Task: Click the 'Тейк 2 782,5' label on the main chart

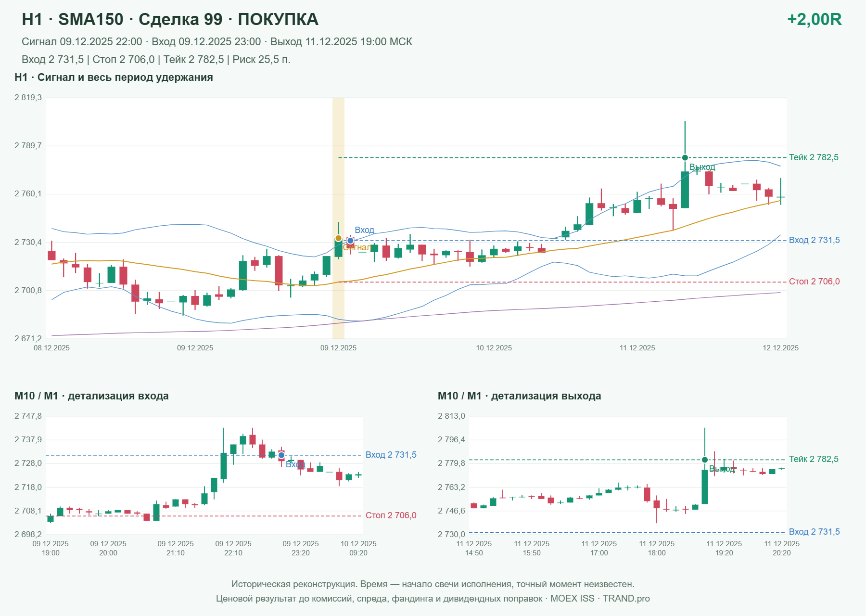Action: (x=814, y=157)
